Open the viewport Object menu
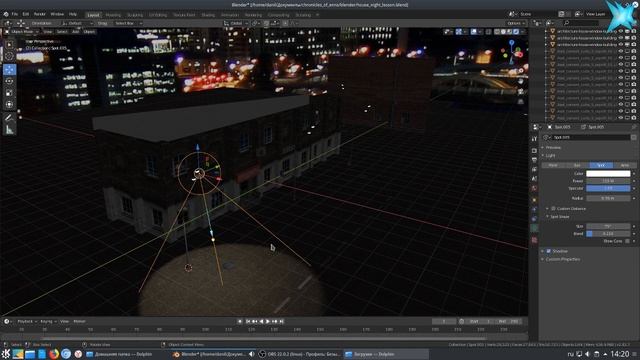The image size is (640, 360). 89,31
